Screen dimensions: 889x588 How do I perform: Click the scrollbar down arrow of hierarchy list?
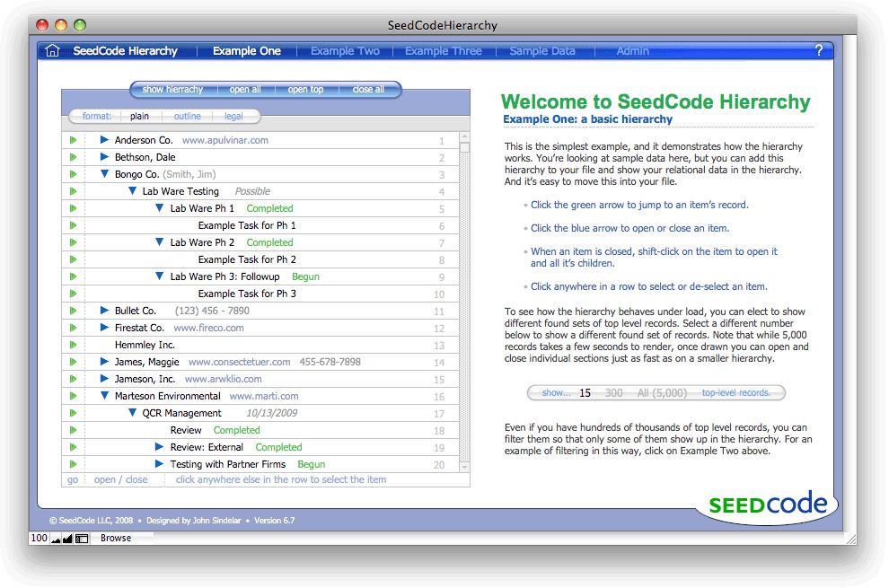(465, 467)
